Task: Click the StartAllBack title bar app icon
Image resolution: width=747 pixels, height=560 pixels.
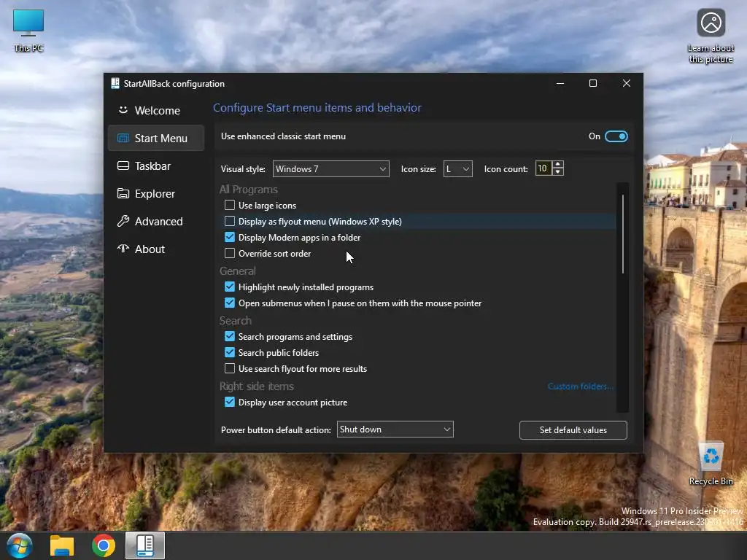Action: point(115,83)
